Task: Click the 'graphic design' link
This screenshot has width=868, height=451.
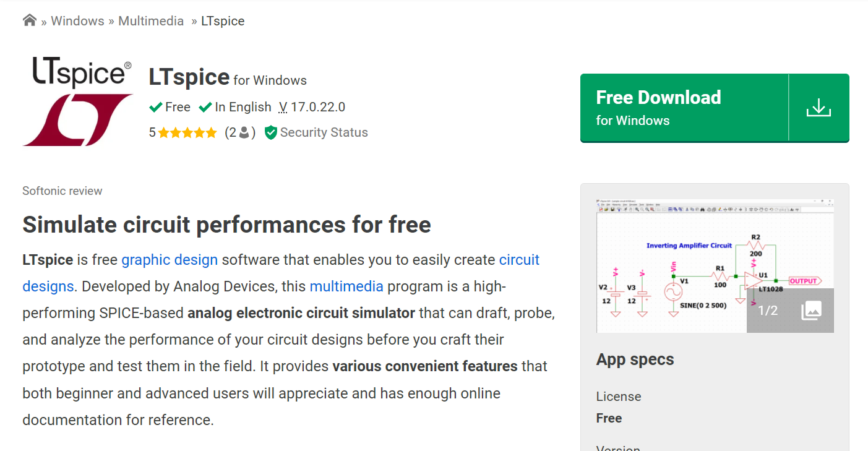Action: tap(170, 260)
